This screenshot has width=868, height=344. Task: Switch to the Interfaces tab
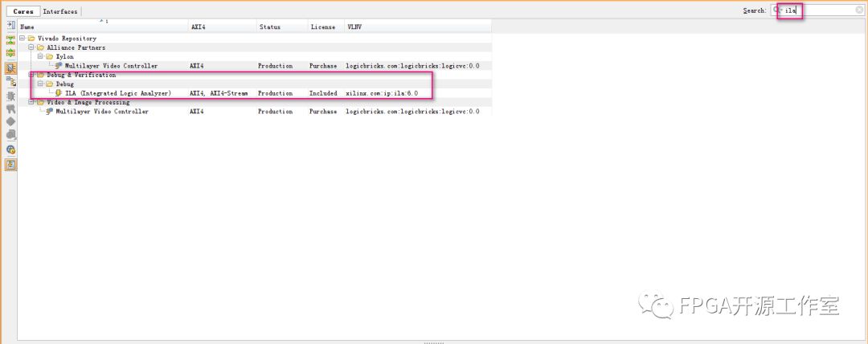(60, 11)
